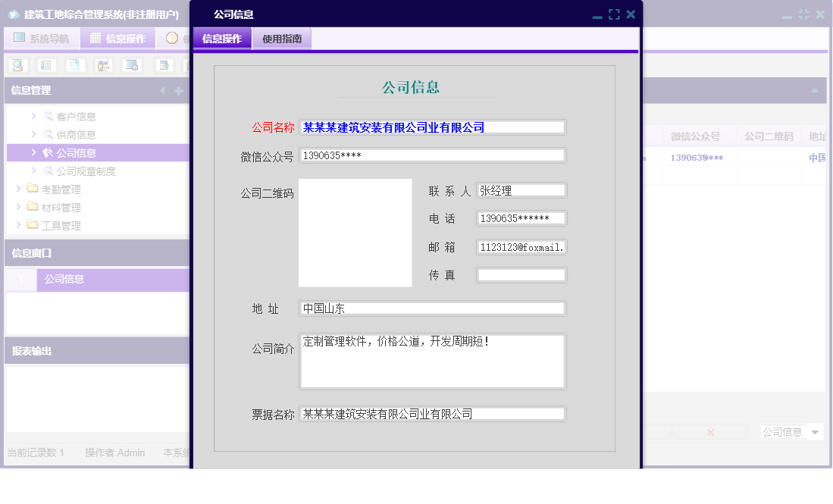This screenshot has width=833, height=504.
Task: Click the 系统导航 navigation button
Action: click(x=42, y=37)
